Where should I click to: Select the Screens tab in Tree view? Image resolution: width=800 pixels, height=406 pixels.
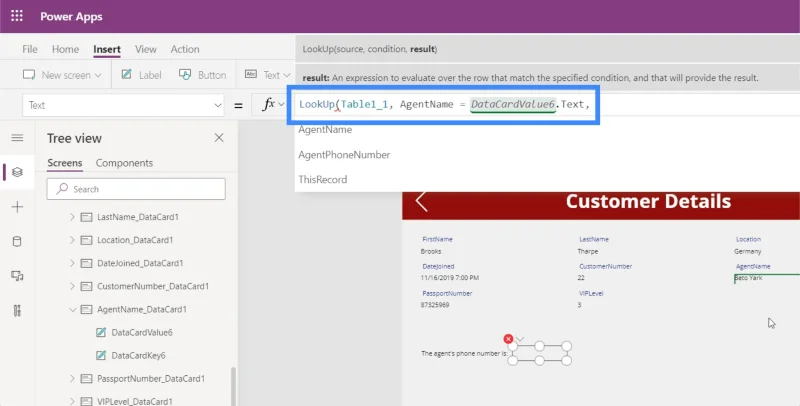click(64, 163)
